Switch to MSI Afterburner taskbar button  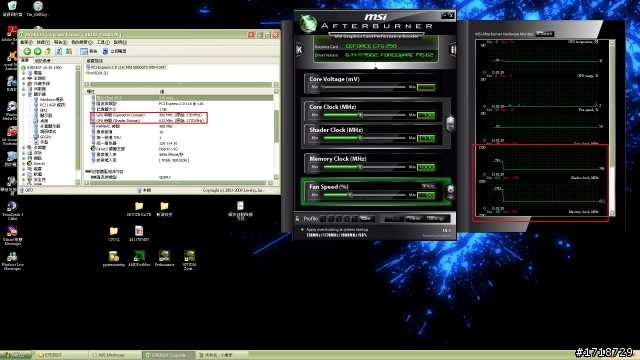[114, 355]
